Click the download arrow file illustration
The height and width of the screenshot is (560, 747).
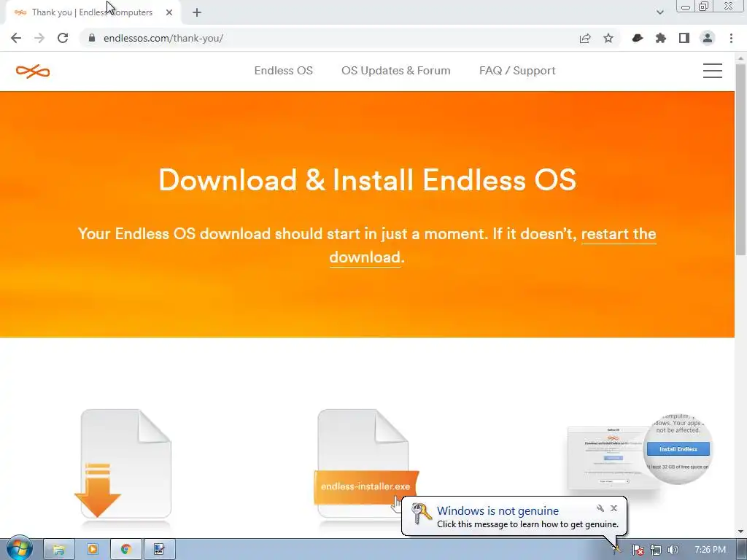pos(123,464)
